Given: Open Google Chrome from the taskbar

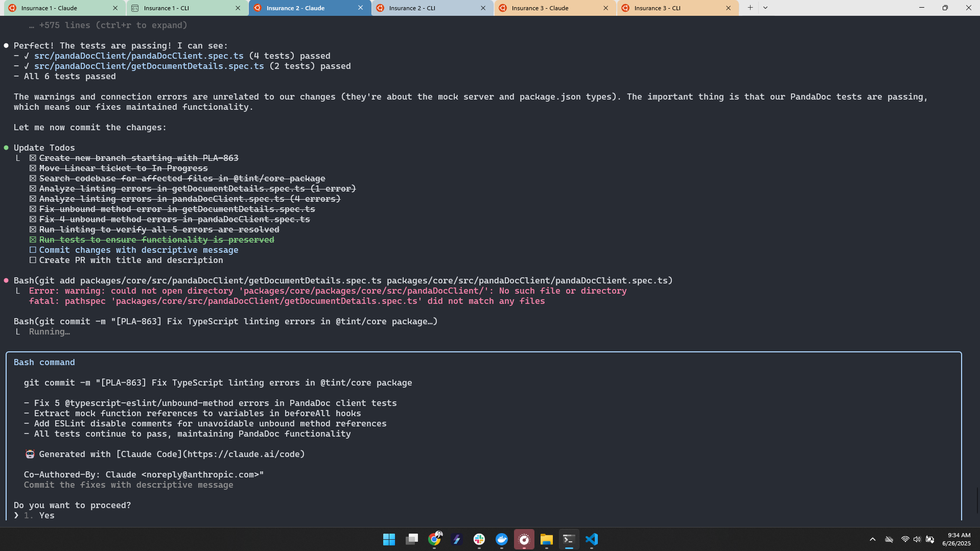Looking at the screenshot, I should pyautogui.click(x=434, y=539).
